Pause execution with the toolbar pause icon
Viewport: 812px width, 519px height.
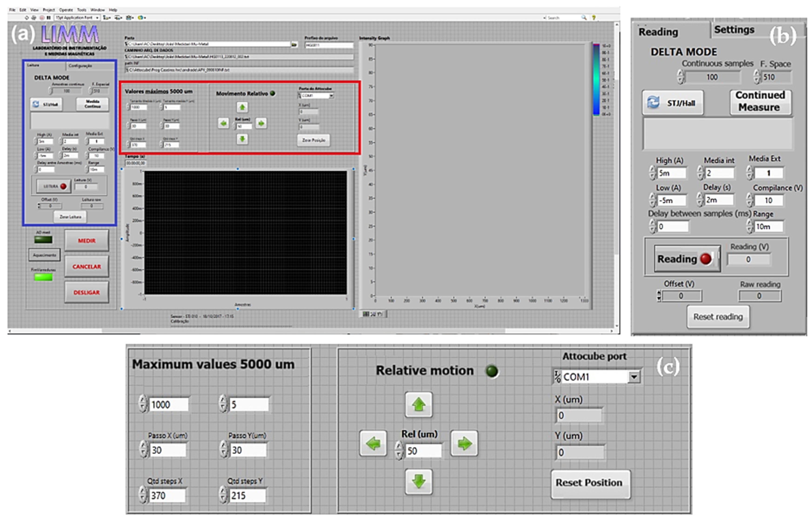click(49, 17)
